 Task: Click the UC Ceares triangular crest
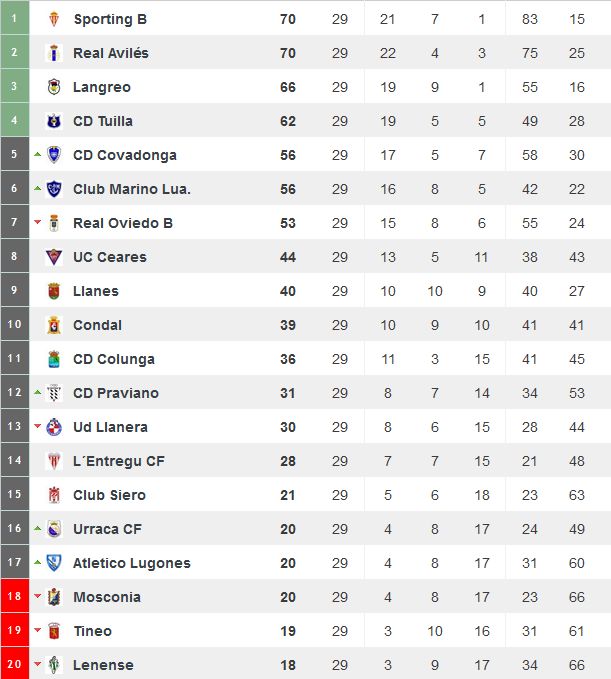coord(54,257)
